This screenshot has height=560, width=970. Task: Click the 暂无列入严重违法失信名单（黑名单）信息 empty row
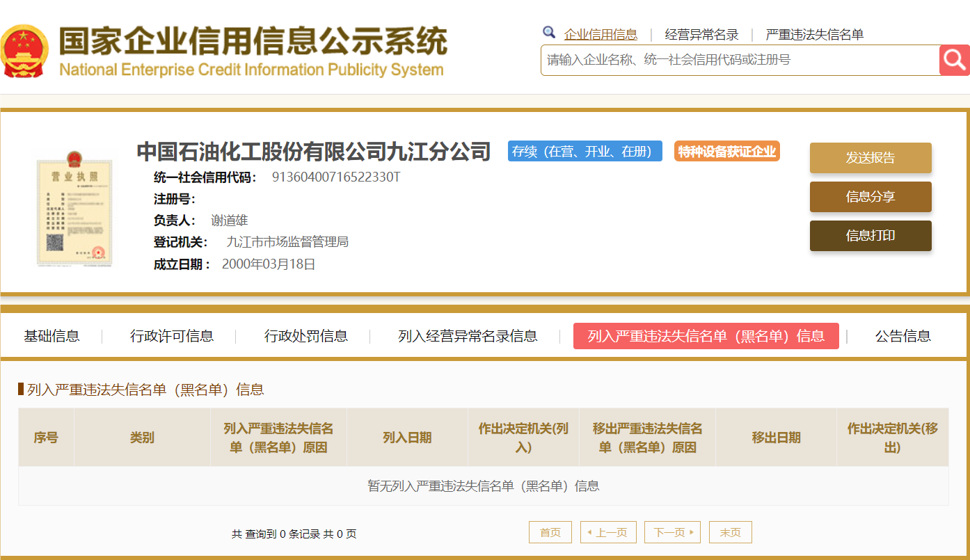(x=484, y=486)
